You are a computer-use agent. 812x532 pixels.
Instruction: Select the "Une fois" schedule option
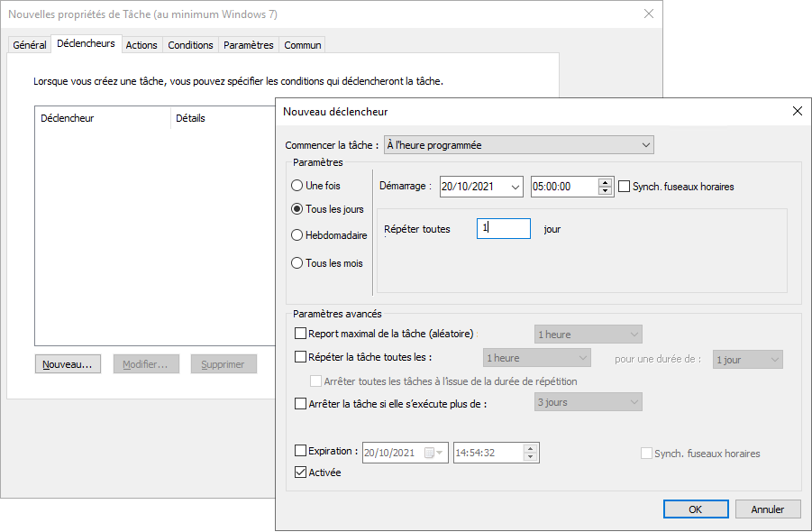pyautogui.click(x=297, y=186)
